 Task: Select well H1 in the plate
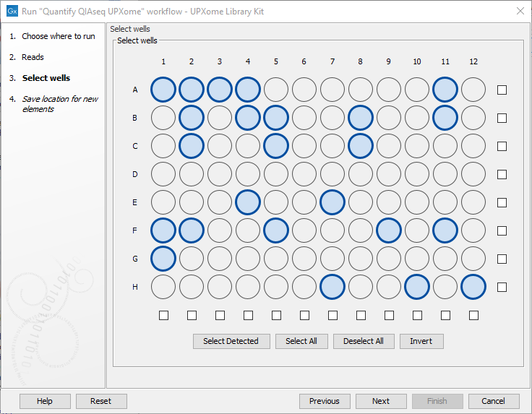point(163,287)
